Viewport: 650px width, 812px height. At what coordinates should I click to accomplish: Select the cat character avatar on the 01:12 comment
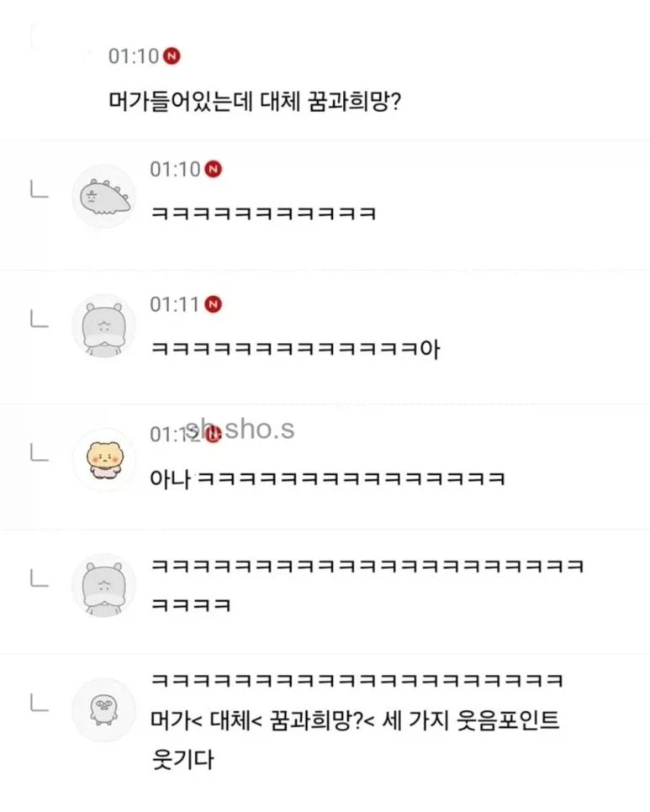[103, 458]
